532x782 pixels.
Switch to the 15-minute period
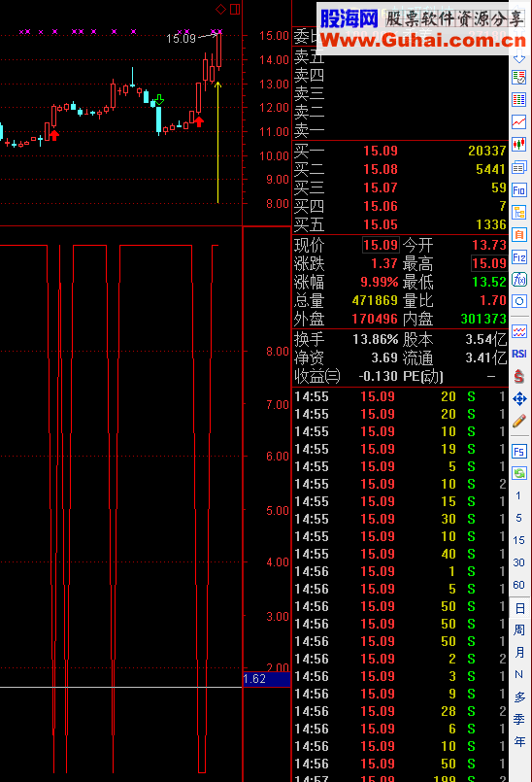519,540
